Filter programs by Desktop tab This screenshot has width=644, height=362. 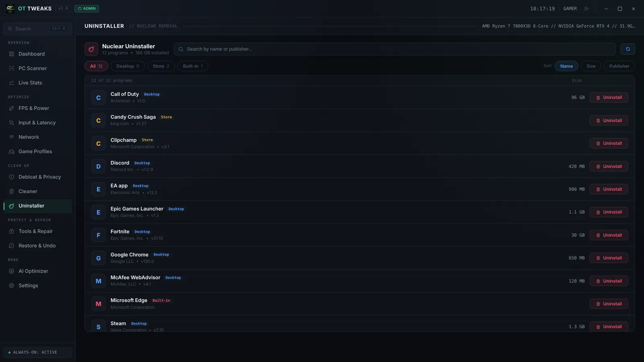[128, 66]
